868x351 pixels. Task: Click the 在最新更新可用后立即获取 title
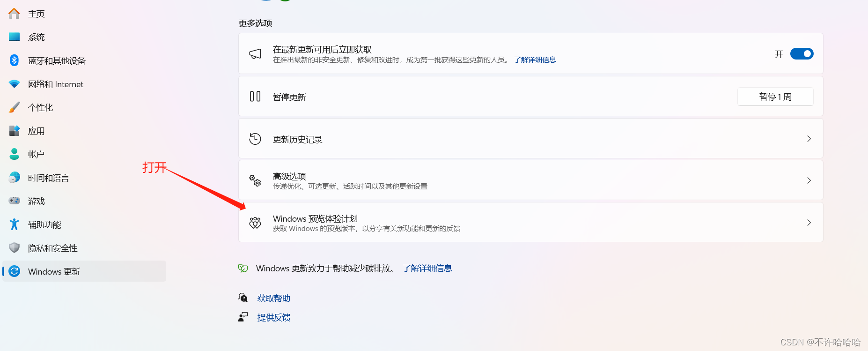pyautogui.click(x=322, y=49)
